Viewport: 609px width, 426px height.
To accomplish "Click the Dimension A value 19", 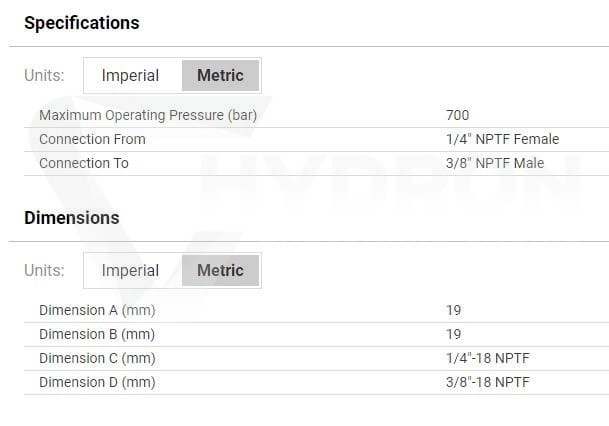I will (x=454, y=310).
